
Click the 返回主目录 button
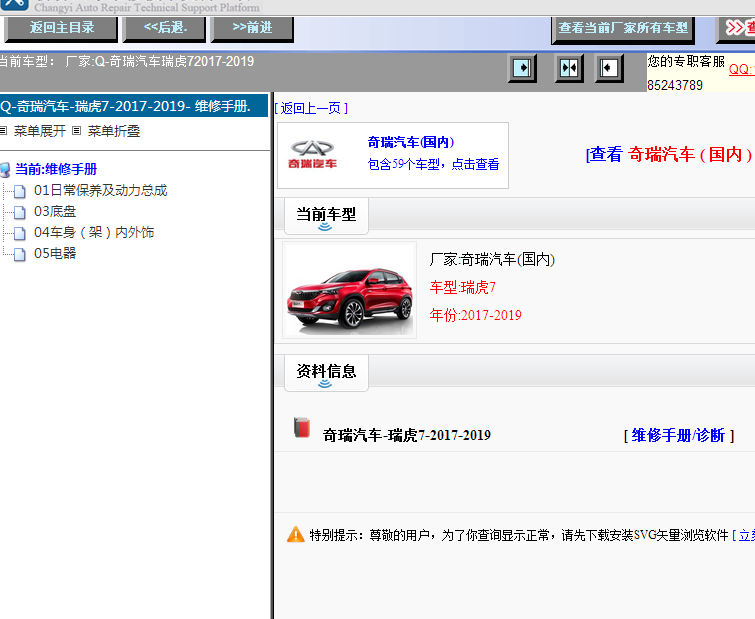click(x=61, y=28)
